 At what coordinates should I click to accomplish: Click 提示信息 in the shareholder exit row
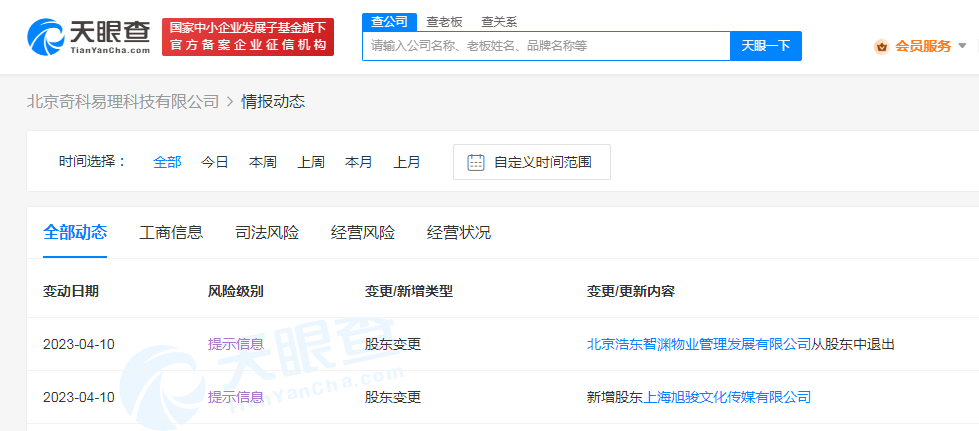(236, 344)
